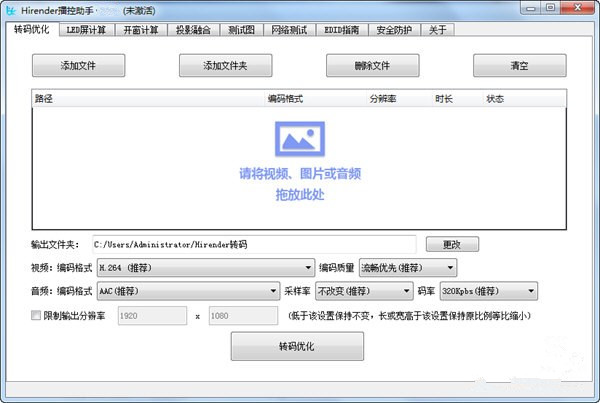Open the AAC audio codec dropdown
600x403 pixels.
point(187,291)
